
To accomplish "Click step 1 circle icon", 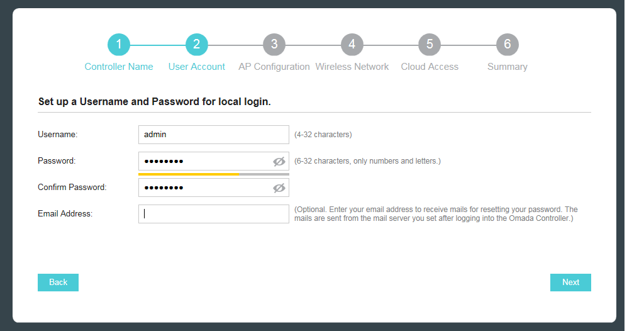I will 119,45.
